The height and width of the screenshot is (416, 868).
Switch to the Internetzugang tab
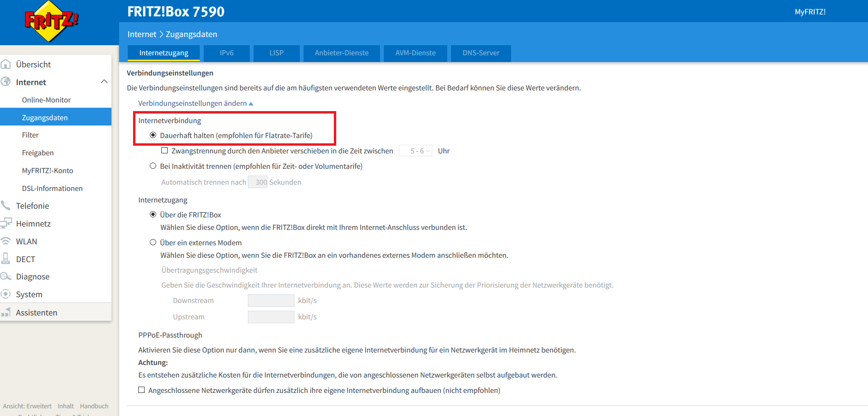164,53
